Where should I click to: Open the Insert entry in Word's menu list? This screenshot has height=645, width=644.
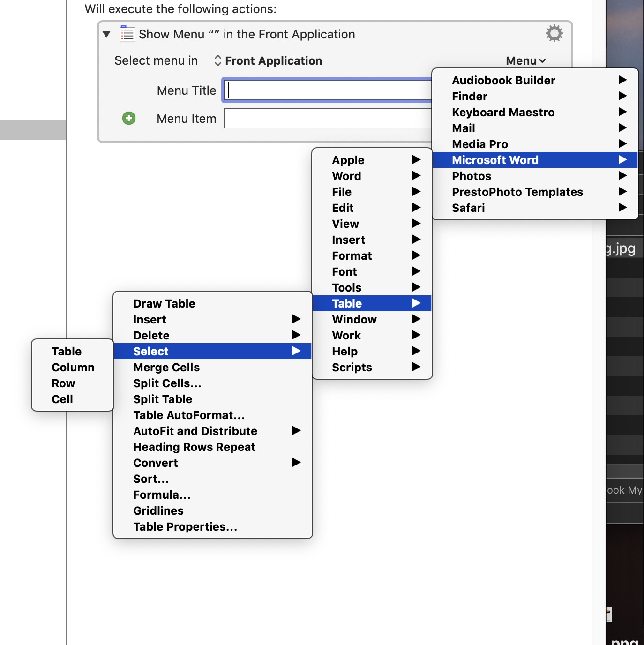click(372, 240)
